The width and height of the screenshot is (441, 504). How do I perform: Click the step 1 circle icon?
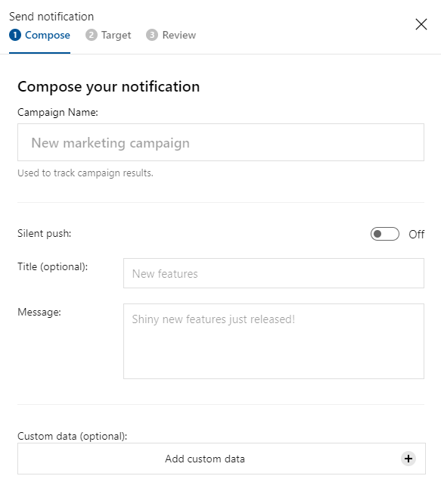(x=15, y=35)
